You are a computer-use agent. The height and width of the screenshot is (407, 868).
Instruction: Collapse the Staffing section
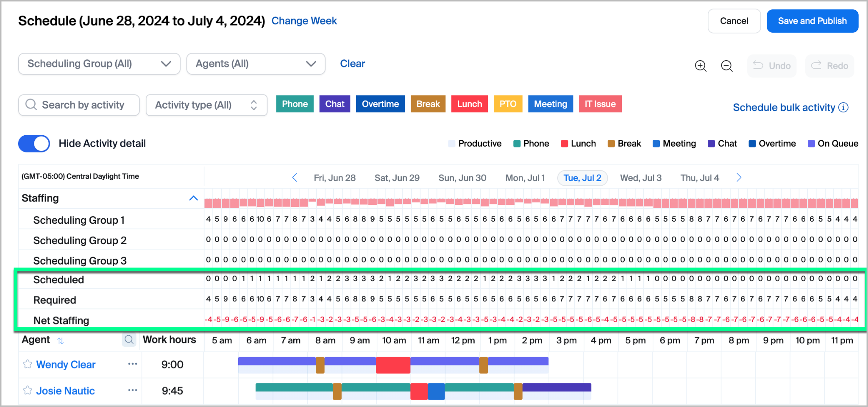point(193,198)
